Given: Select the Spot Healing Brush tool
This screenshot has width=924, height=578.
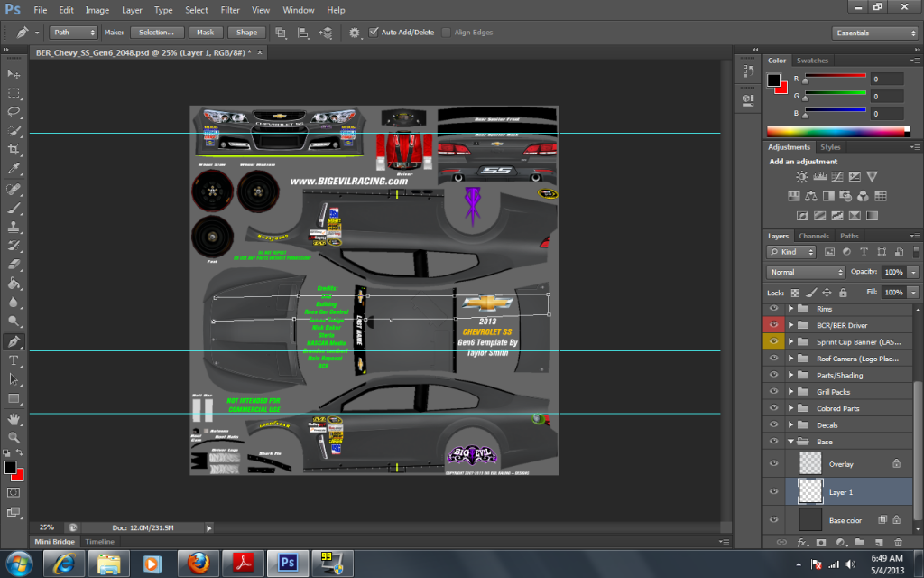Looking at the screenshot, I should tap(14, 189).
